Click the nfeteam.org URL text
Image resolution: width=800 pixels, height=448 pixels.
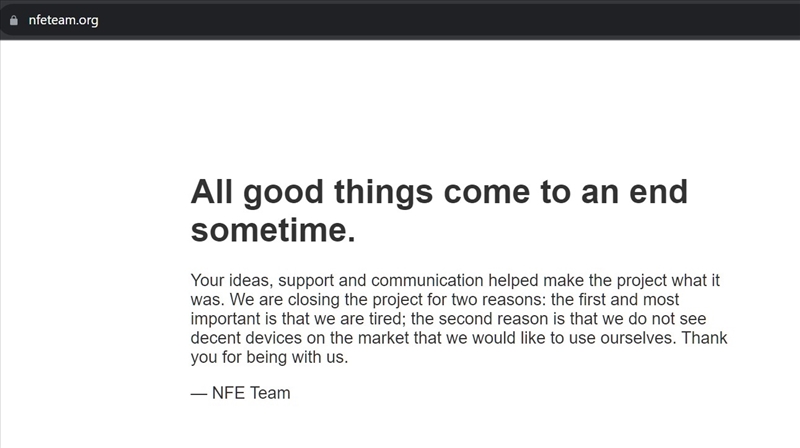pyautogui.click(x=64, y=20)
